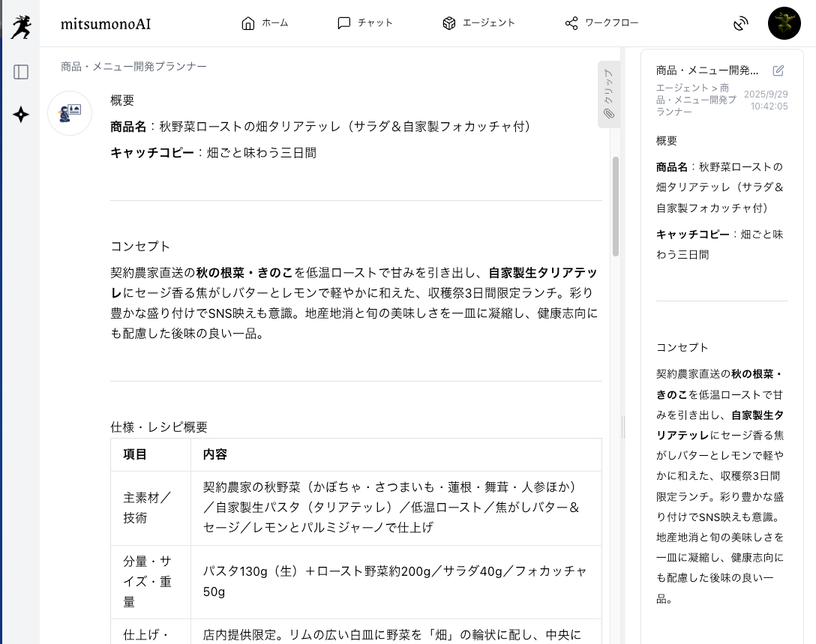
Task: Click the 商品・メニュー開発プランナー page header
Action: coord(133,67)
